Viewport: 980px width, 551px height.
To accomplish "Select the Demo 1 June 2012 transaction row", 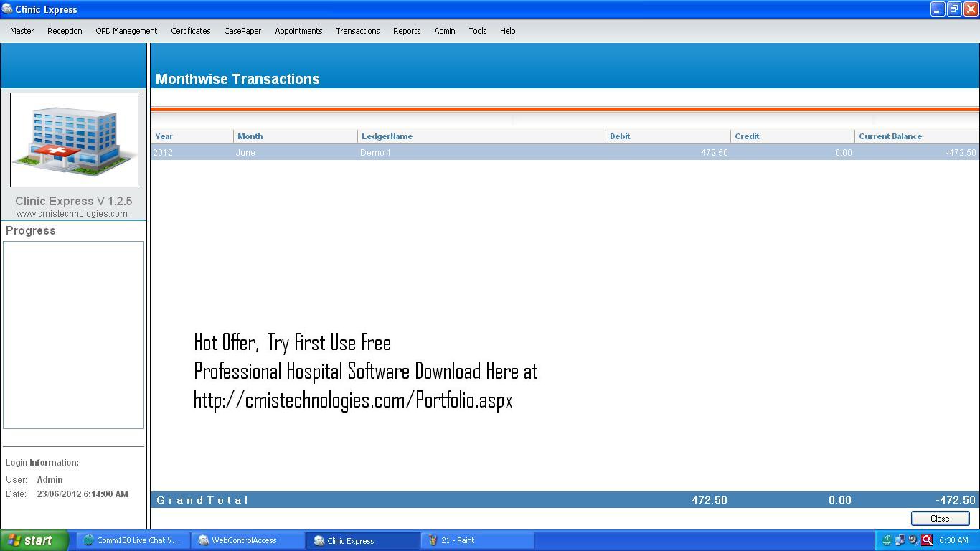I will [430, 152].
